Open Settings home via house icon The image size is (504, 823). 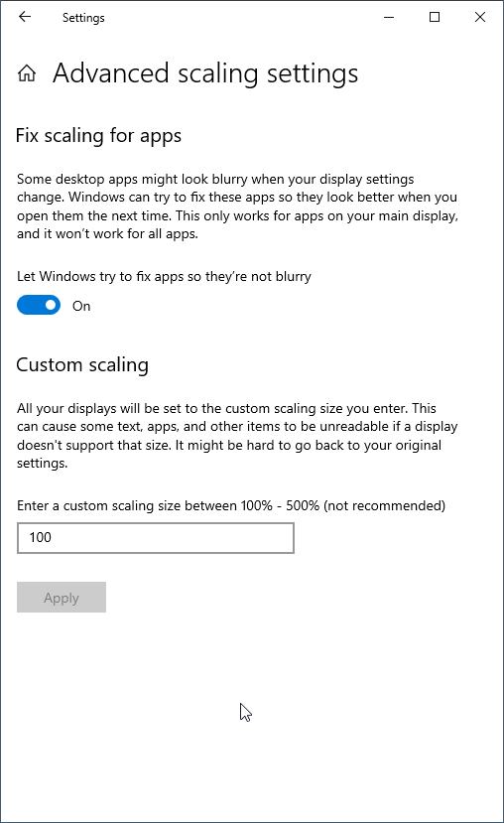coord(27,73)
